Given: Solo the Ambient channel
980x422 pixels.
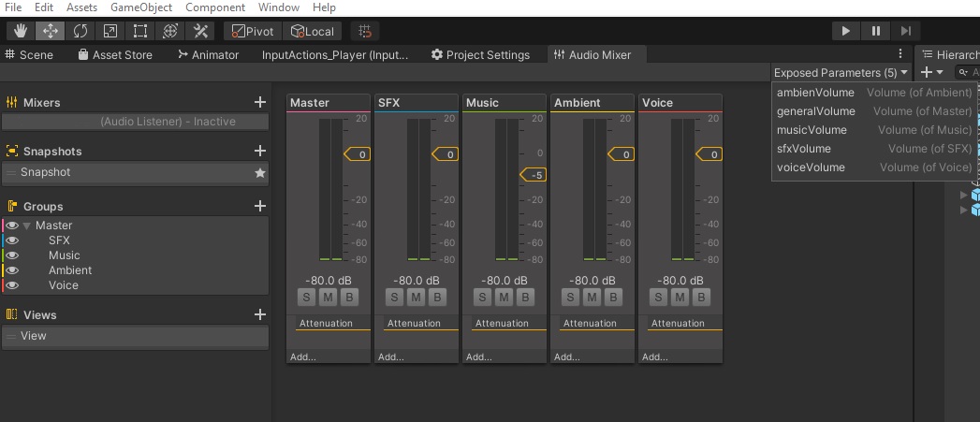Looking at the screenshot, I should [570, 297].
